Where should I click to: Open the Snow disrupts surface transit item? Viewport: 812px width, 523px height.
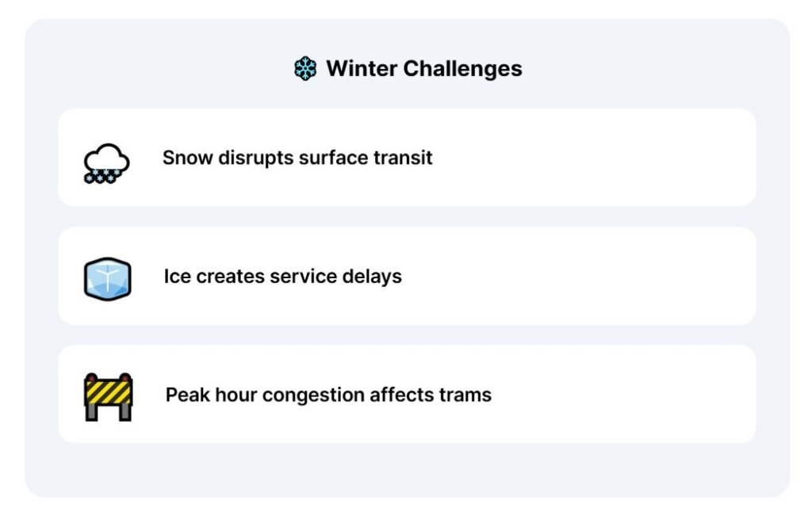click(407, 158)
